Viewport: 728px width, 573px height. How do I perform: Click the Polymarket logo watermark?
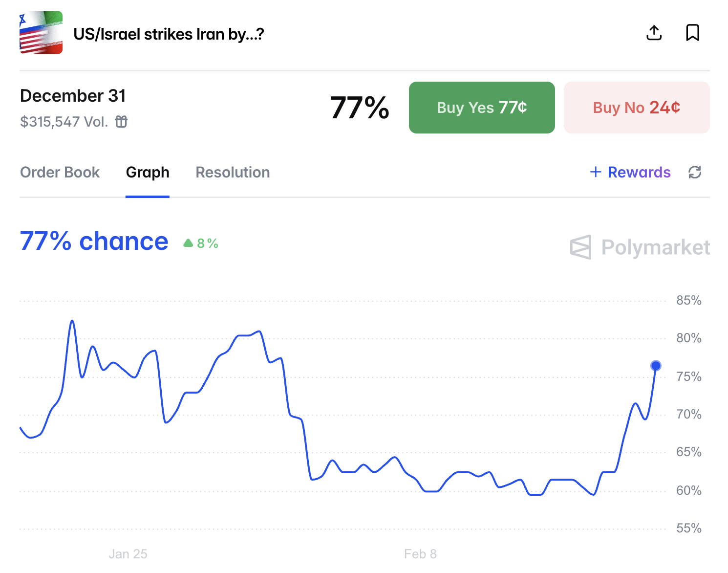(x=640, y=247)
